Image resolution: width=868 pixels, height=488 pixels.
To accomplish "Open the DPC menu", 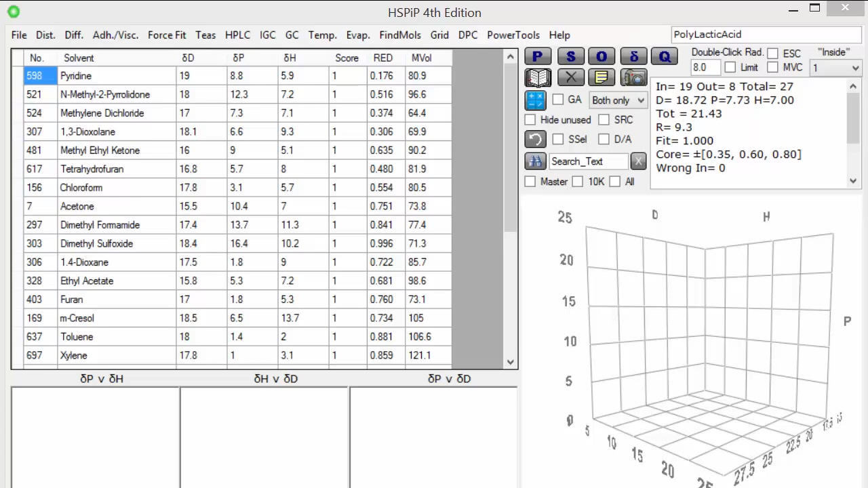I will click(468, 35).
